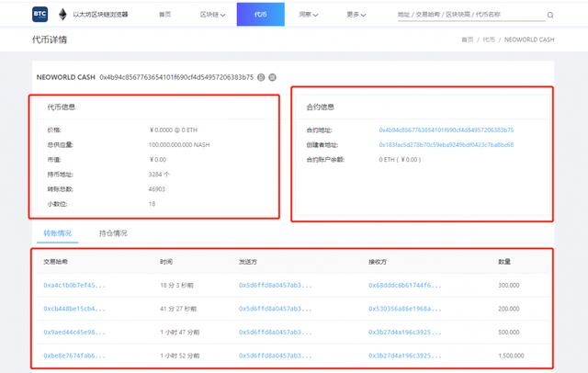Open sender 0x5d6ffd8a0457ab3 in 300,000 row
Screen dimensions: 588x373
[x=276, y=286]
